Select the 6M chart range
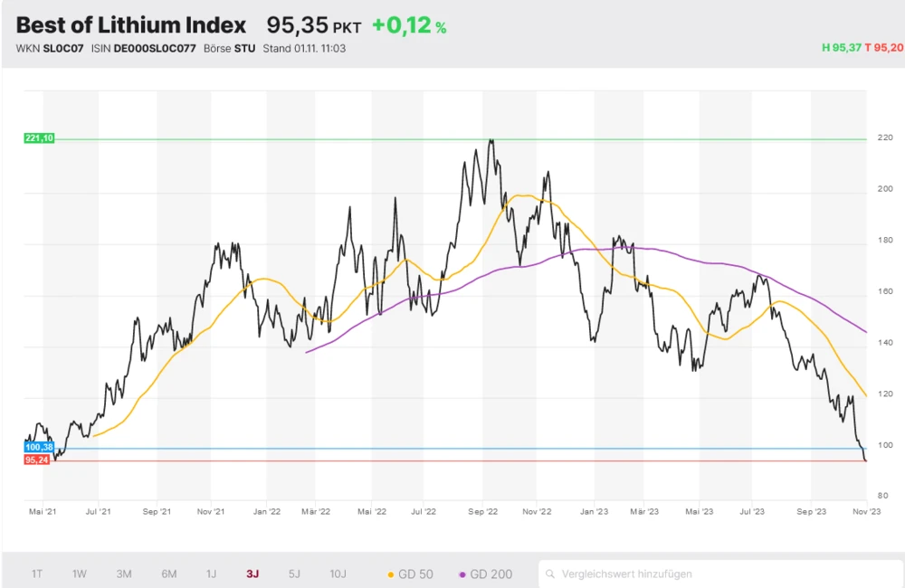Screen dimensions: 905x588 coord(168,574)
